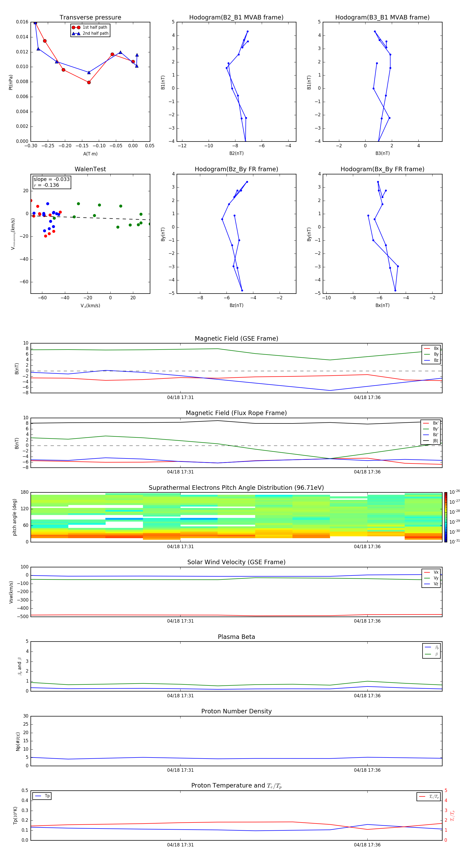Click the 'Np(#/cc)' y-axis label
The image size is (473, 868).
click(18, 741)
